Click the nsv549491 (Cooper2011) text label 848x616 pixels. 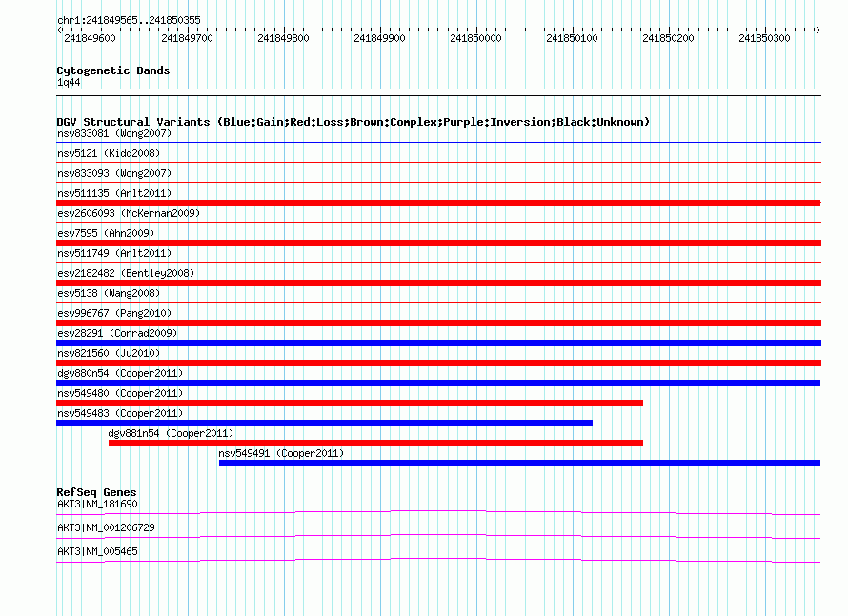[x=281, y=453]
